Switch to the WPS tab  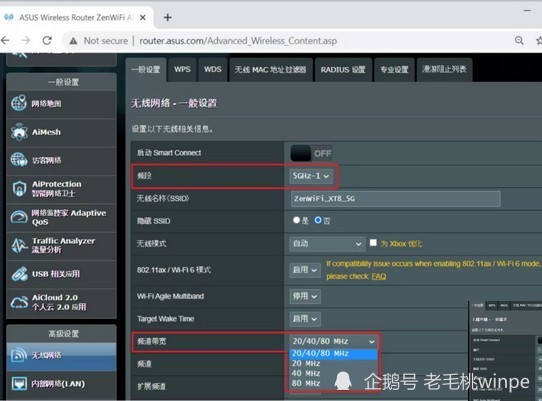(182, 69)
